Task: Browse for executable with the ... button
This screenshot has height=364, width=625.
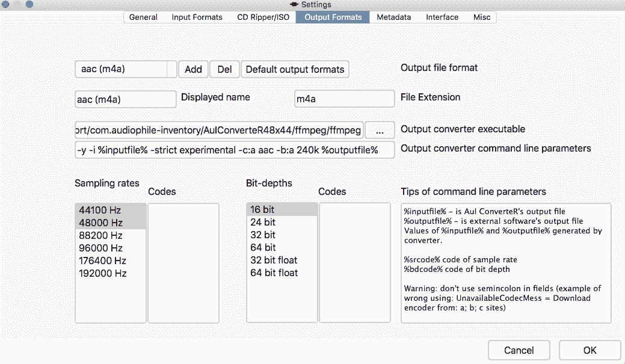Action: pos(380,131)
